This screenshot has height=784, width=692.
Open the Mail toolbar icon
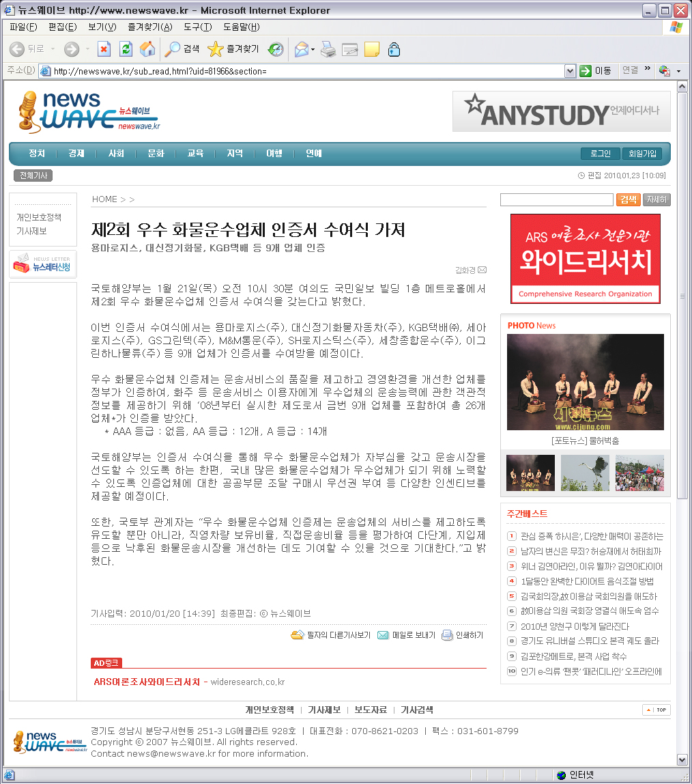pos(300,49)
